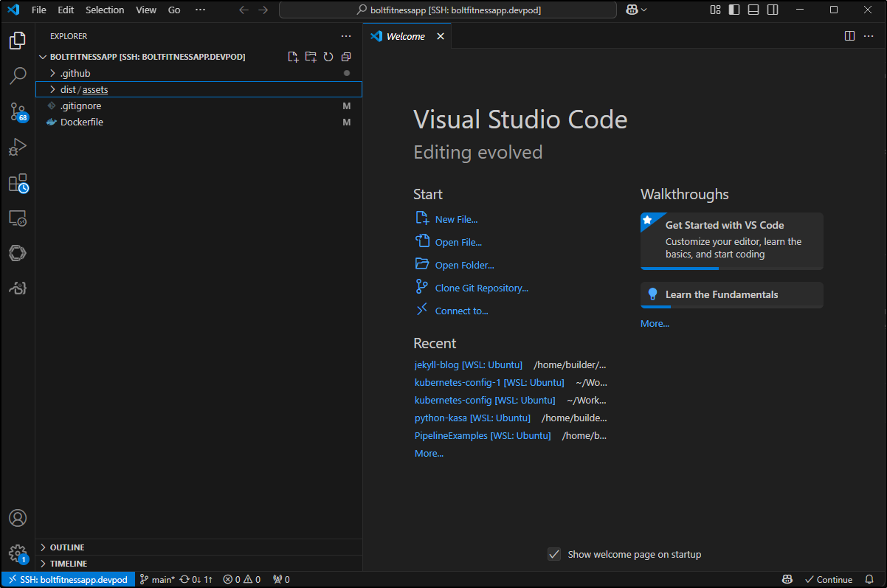Refresh the Explorer file tree

click(328, 57)
